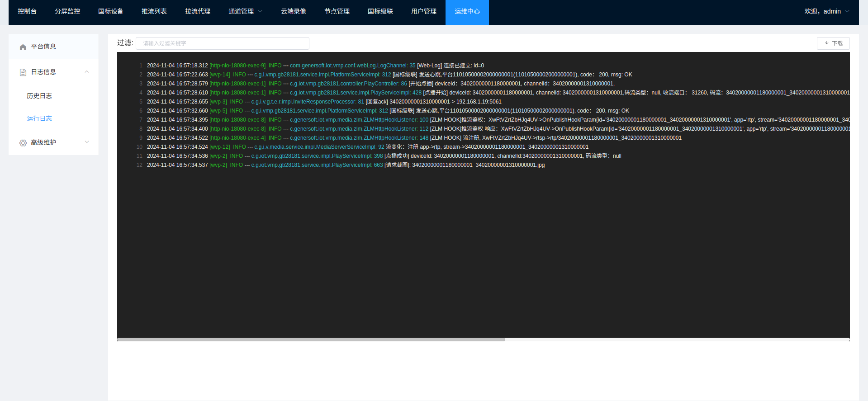Viewport: 868px width, 401px height.
Task: Open the 分屏监控 page
Action: click(x=67, y=11)
